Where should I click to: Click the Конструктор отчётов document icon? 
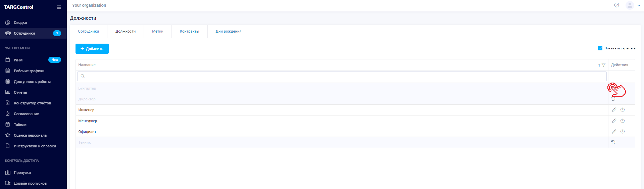8,103
